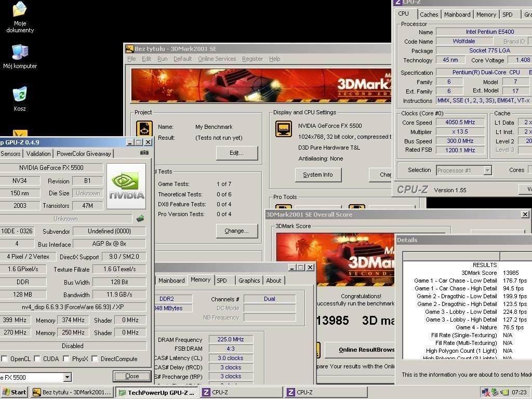Click 3DMark Score 13985 in Details
The width and height of the screenshot is (532, 399).
pyautogui.click(x=511, y=273)
